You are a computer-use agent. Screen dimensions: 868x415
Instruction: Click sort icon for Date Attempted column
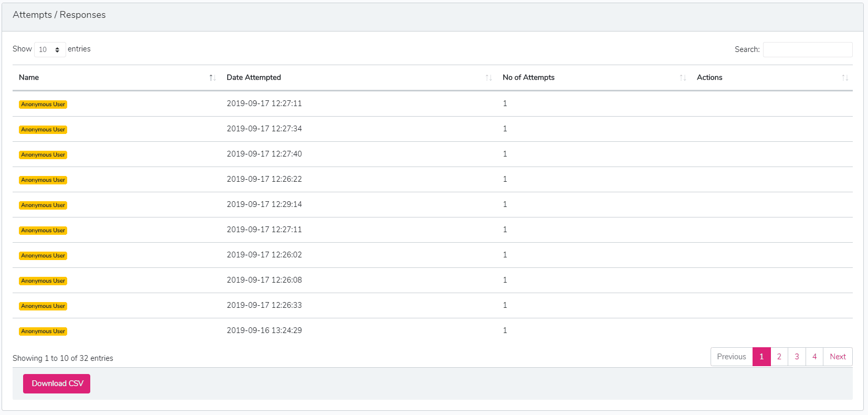tap(489, 78)
